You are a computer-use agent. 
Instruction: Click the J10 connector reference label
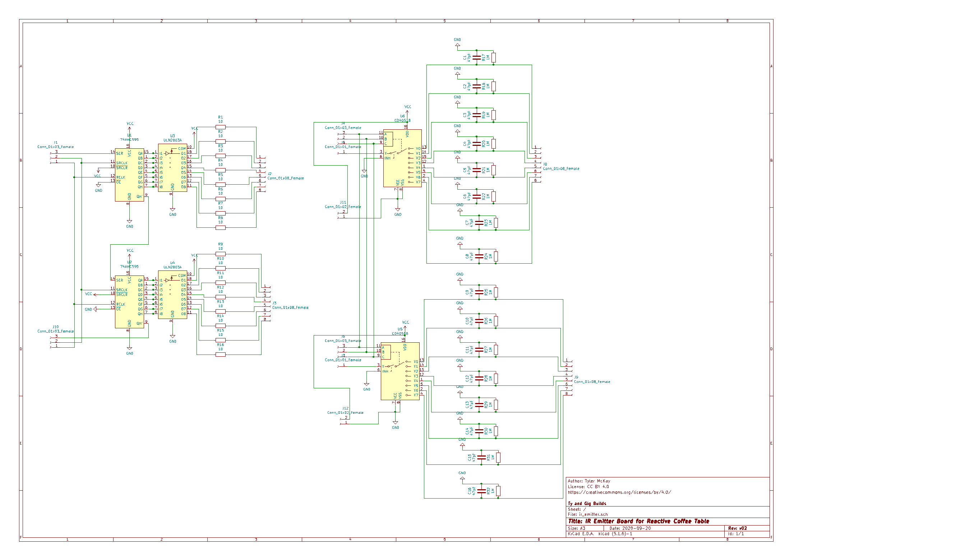[x=56, y=327]
